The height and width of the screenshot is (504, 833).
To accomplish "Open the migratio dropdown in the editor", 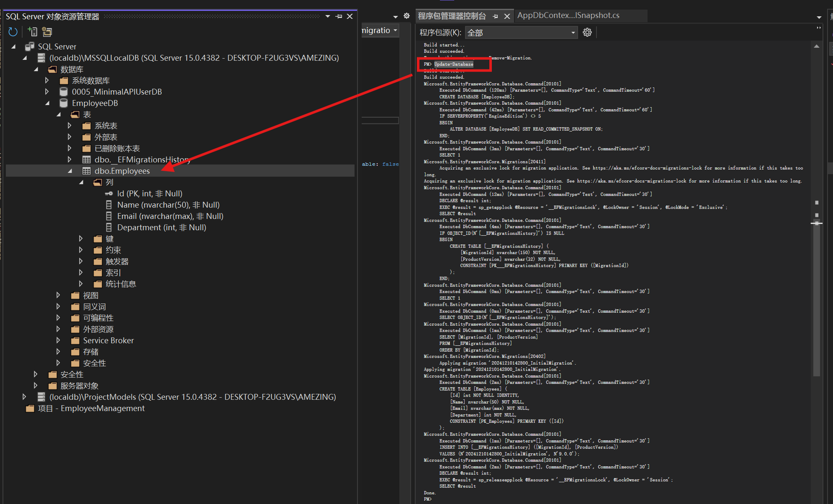I will pos(380,30).
